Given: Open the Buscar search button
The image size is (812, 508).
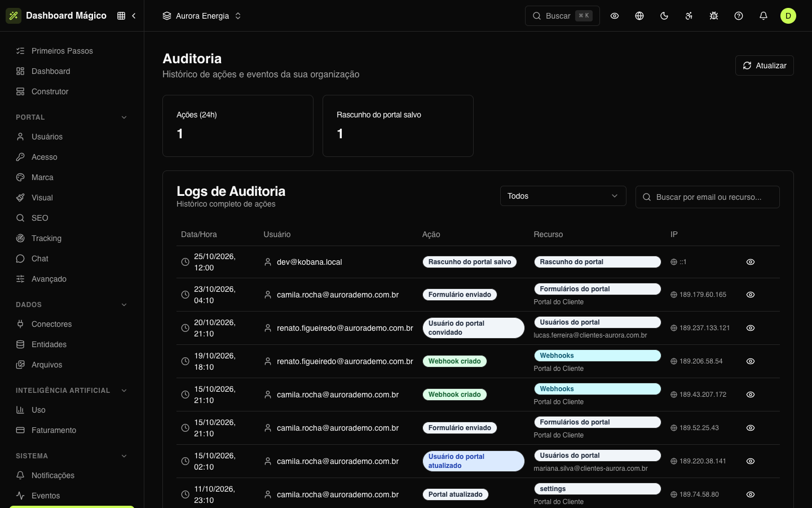Looking at the screenshot, I should pos(562,16).
